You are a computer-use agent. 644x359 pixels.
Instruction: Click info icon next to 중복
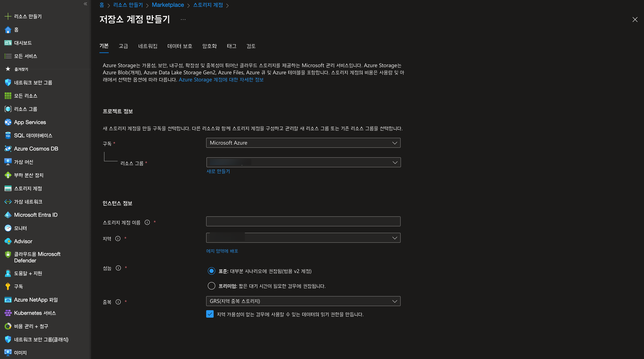point(118,302)
